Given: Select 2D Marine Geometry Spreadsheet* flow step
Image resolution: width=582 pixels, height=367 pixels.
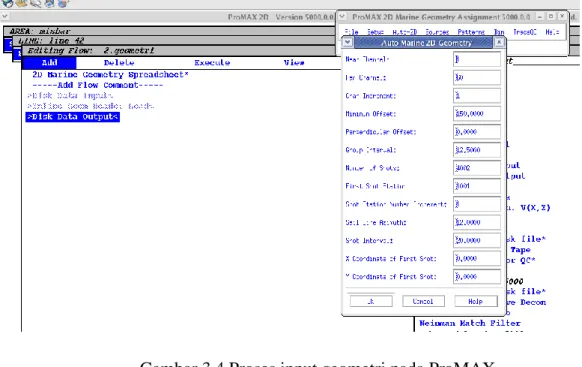Looking at the screenshot, I should tap(110, 75).
